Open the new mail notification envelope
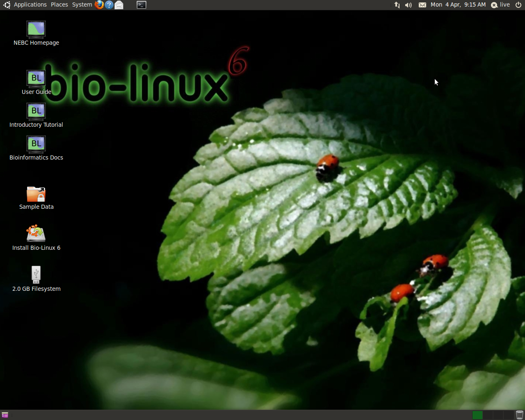Image resolution: width=525 pixels, height=420 pixels. pos(422,5)
